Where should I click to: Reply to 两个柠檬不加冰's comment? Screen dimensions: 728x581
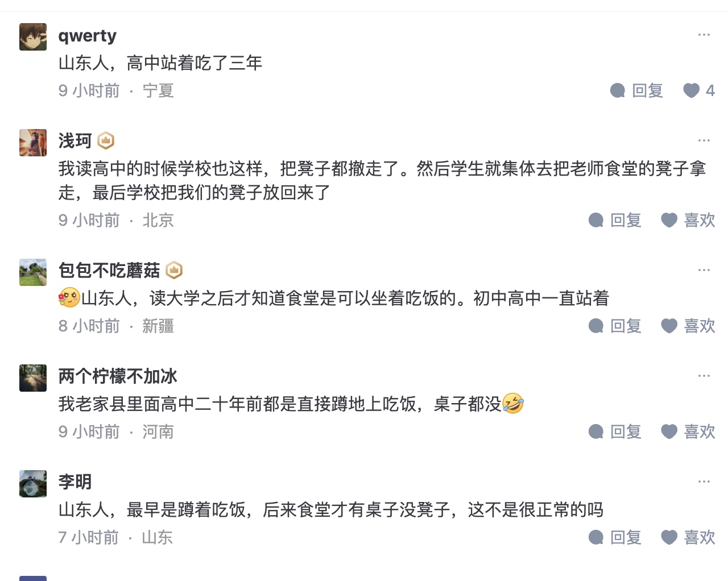tap(596, 431)
